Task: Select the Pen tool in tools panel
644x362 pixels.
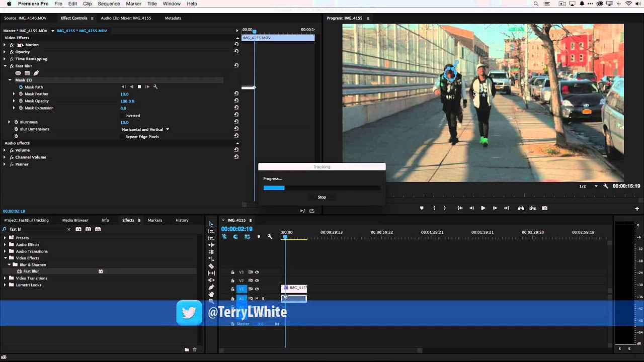Action: click(x=211, y=287)
